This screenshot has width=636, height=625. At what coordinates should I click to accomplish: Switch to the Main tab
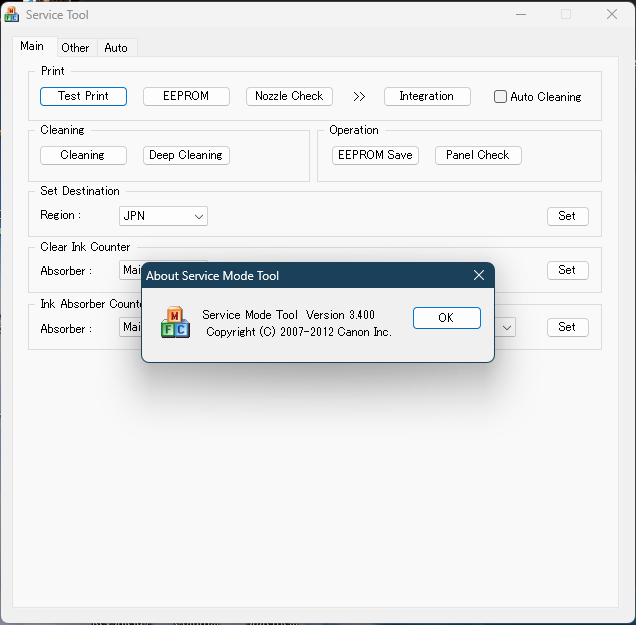(32, 46)
